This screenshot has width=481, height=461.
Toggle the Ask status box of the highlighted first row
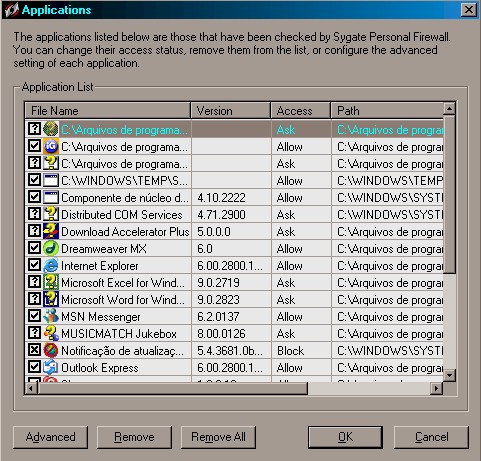pyautogui.click(x=34, y=128)
